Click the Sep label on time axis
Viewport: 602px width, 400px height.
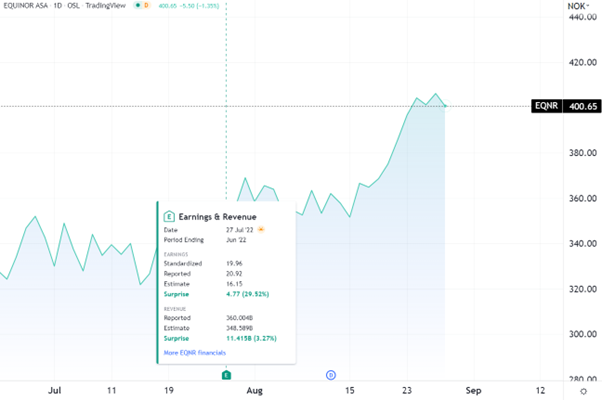pos(473,390)
